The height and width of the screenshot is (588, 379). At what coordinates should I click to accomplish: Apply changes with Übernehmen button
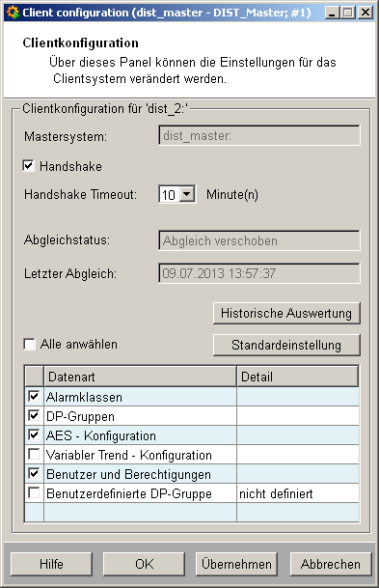[236, 564]
